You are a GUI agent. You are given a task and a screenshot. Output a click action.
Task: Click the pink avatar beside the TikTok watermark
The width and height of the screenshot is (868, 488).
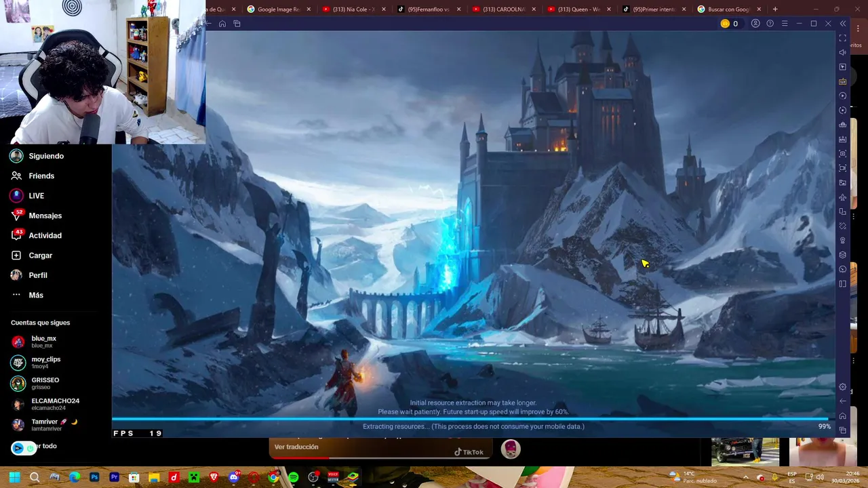[511, 449]
